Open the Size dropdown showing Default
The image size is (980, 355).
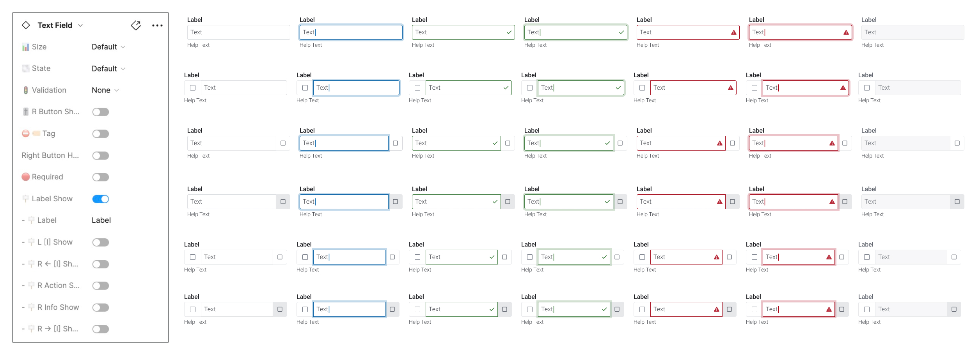108,46
